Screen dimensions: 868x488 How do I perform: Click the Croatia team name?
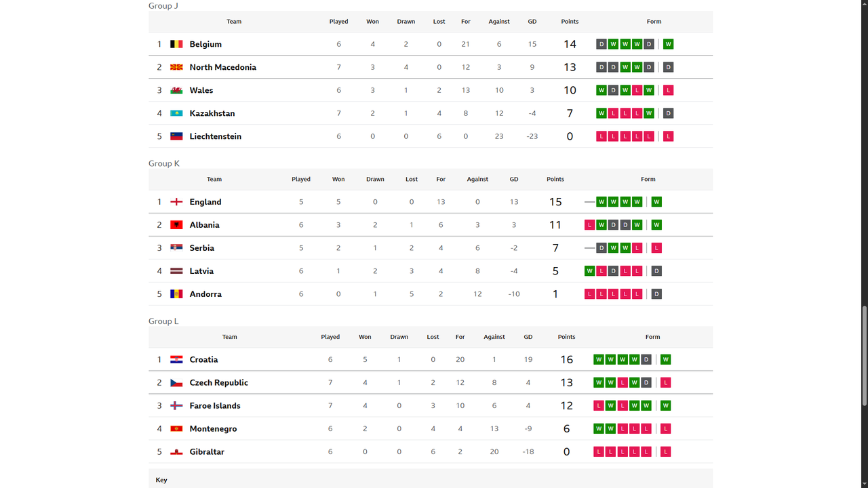[204, 360]
